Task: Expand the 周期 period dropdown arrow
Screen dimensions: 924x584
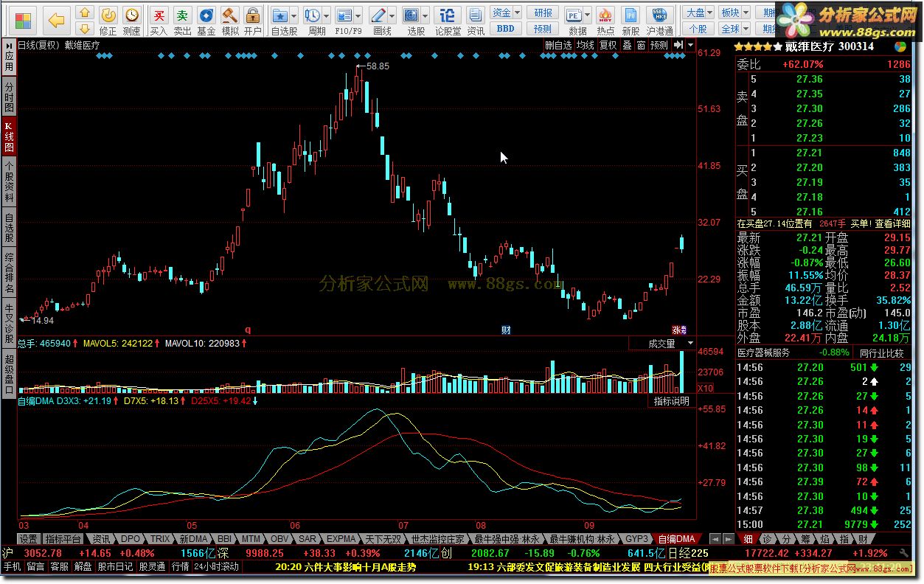Action: [x=326, y=15]
